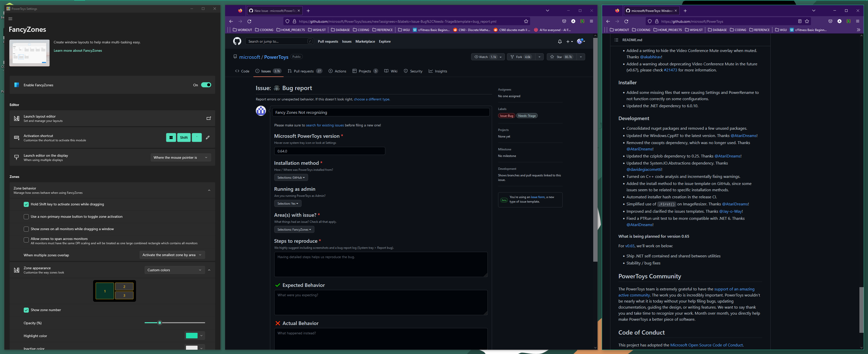Open the Selections: FancyZones area dropdown
868x354 pixels.
[294, 229]
